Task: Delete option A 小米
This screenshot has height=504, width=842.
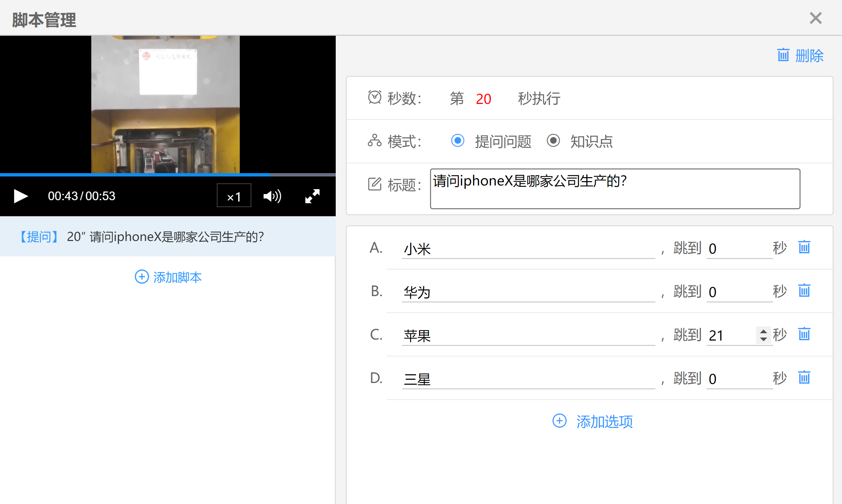Action: (x=804, y=247)
